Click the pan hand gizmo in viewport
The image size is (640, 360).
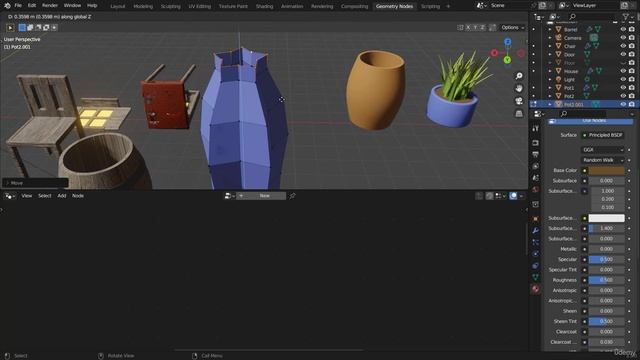(x=519, y=89)
